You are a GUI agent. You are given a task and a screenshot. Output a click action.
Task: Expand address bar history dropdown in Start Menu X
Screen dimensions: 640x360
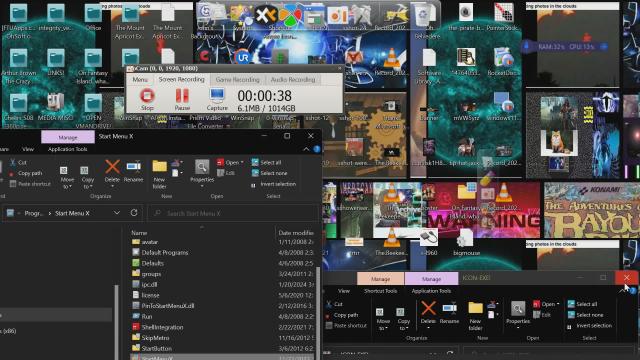[117, 213]
